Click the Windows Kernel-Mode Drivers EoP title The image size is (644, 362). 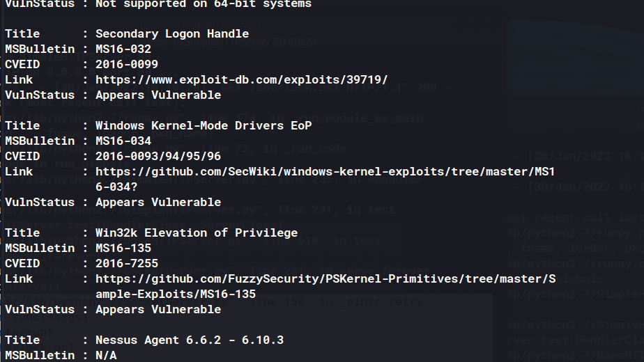tap(204, 125)
